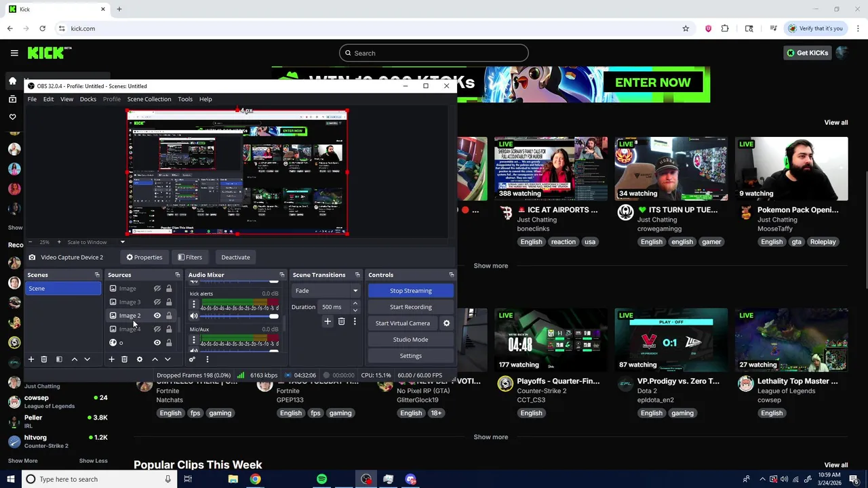Click Stop Streaming button
This screenshot has width=868, height=488.
(x=411, y=291)
